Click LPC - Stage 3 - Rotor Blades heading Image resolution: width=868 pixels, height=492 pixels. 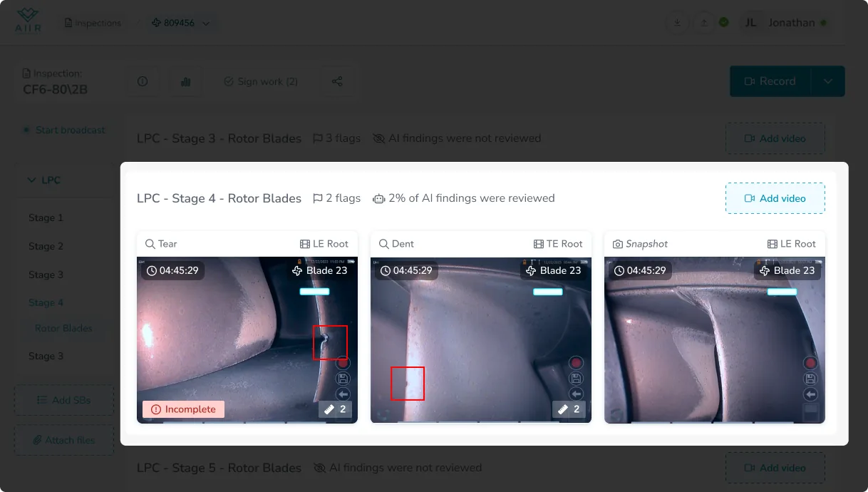point(219,138)
